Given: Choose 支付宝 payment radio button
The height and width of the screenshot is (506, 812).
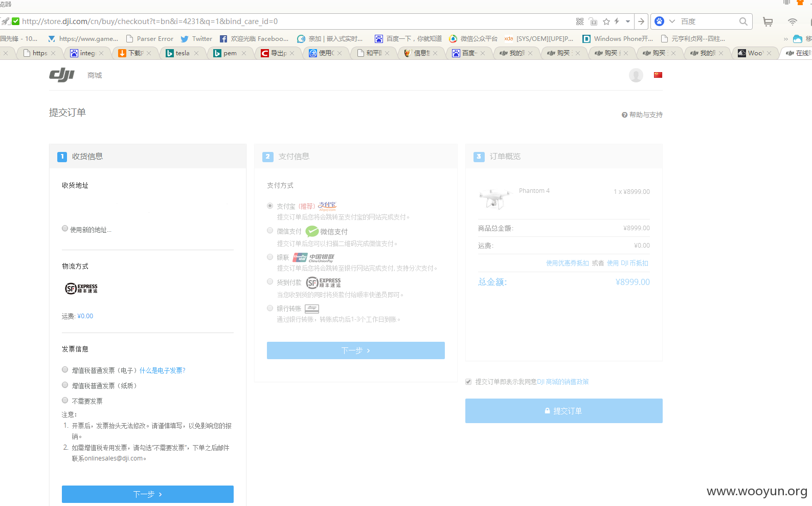Looking at the screenshot, I should (270, 206).
